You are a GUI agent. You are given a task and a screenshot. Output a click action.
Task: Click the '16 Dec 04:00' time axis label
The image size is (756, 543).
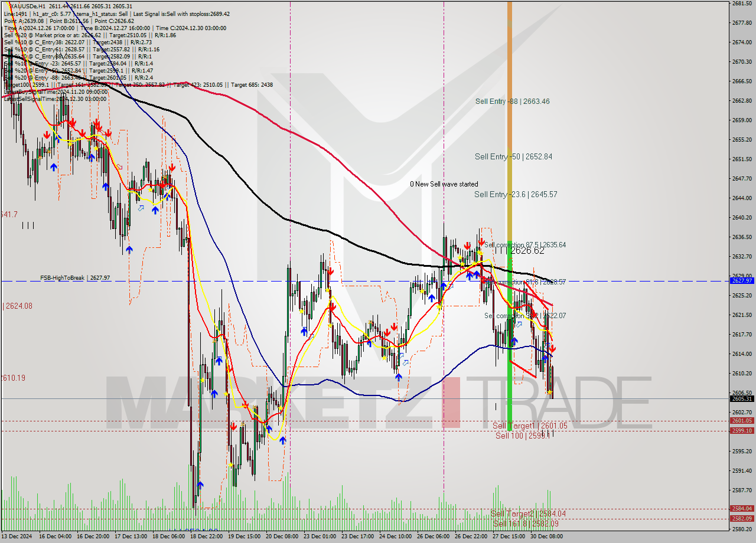[x=54, y=537]
